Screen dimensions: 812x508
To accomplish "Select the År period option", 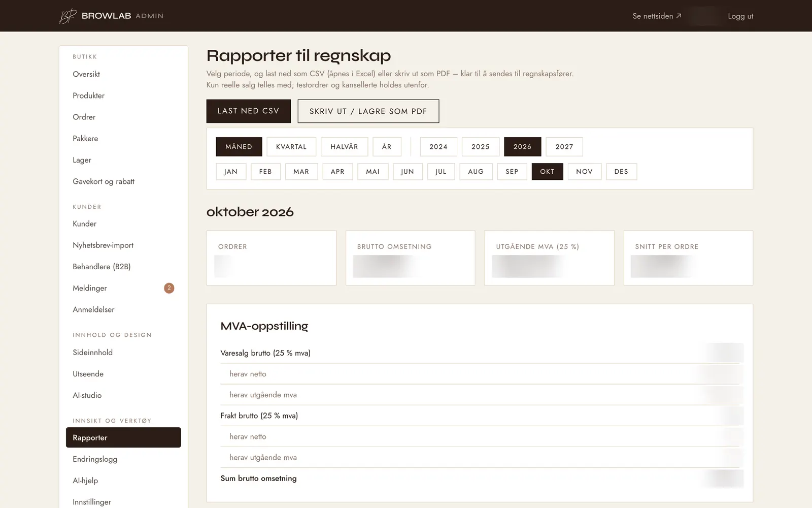I will pos(387,147).
